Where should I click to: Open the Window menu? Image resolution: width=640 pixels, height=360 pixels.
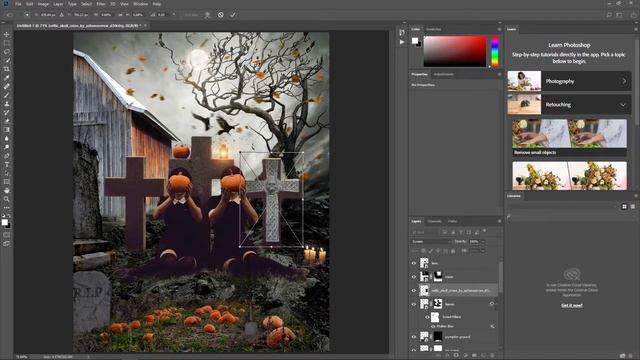tap(141, 4)
